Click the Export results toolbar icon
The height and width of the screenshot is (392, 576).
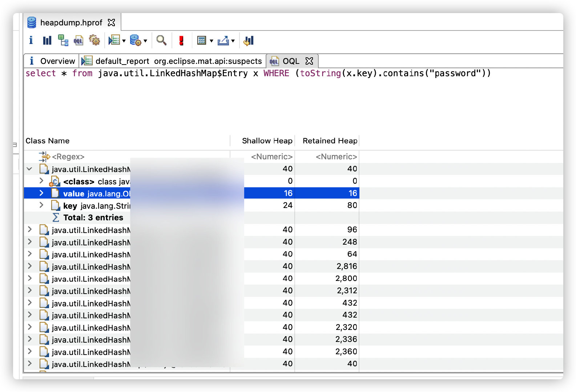click(x=223, y=40)
